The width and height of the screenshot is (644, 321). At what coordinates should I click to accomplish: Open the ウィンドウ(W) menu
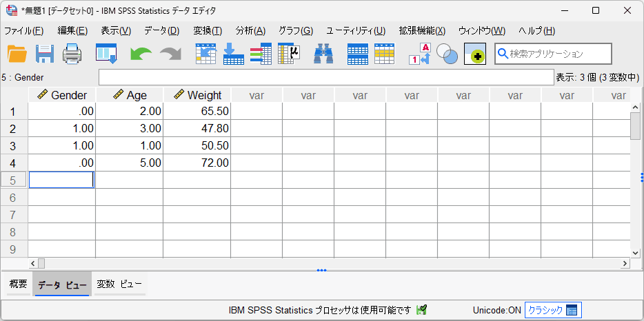click(482, 31)
